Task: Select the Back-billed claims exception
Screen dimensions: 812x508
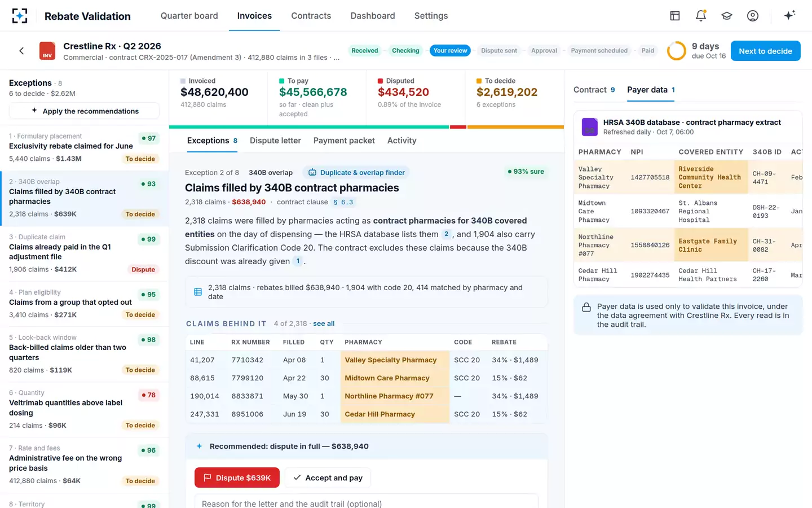Action: [84, 354]
